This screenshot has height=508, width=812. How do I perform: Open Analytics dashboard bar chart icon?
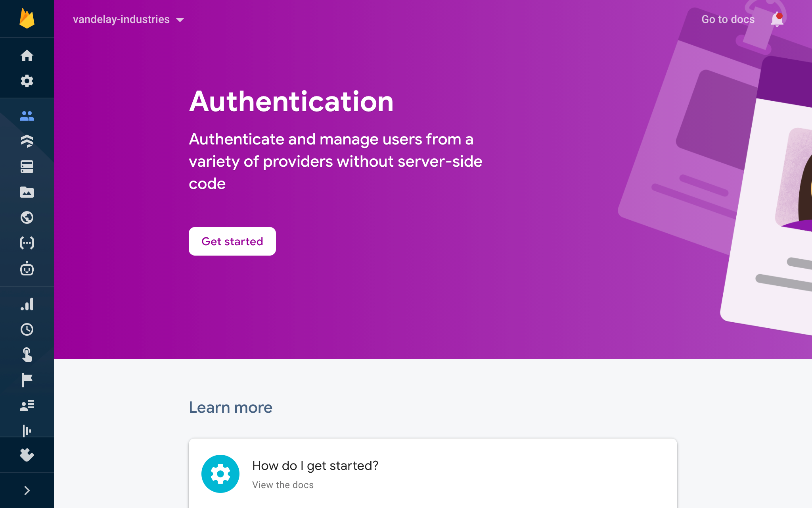point(27,304)
